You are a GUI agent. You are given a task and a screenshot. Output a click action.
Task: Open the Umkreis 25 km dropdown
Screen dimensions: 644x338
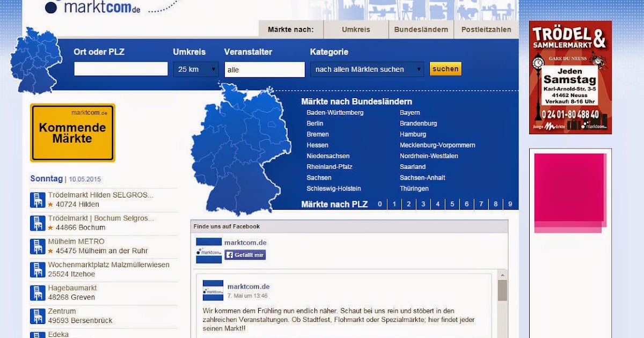pyautogui.click(x=196, y=69)
